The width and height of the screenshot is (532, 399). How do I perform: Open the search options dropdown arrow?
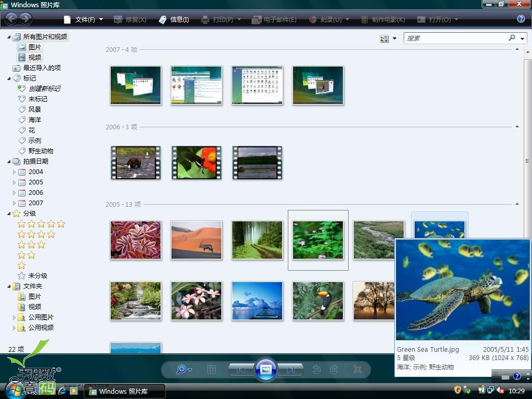click(x=523, y=38)
